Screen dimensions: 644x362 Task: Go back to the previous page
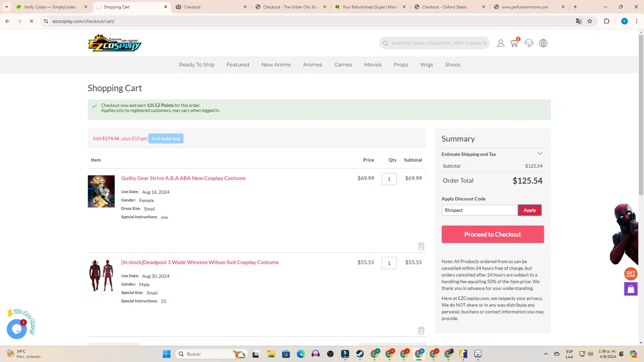coord(7,21)
